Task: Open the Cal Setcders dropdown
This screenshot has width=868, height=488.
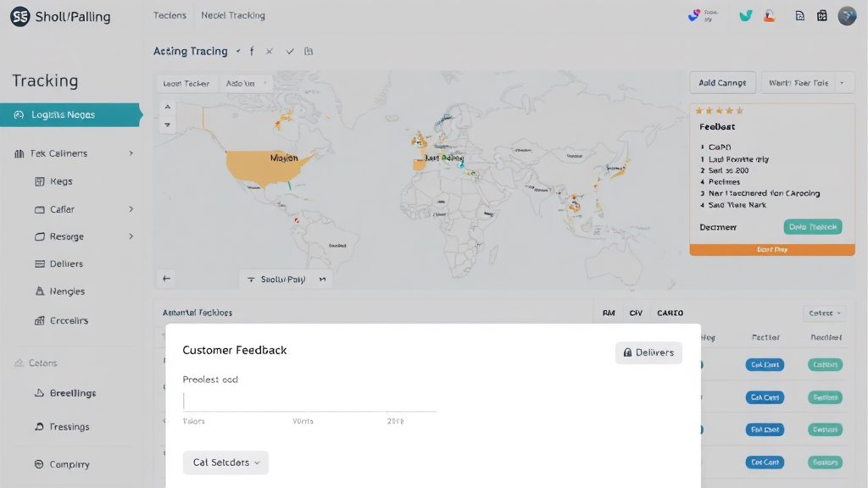Action: 225,463
